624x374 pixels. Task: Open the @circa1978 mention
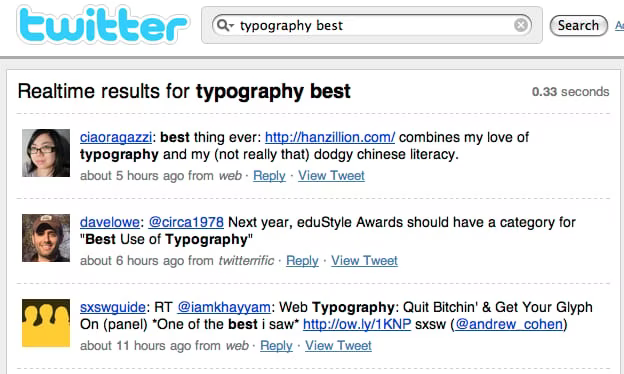(x=186, y=222)
